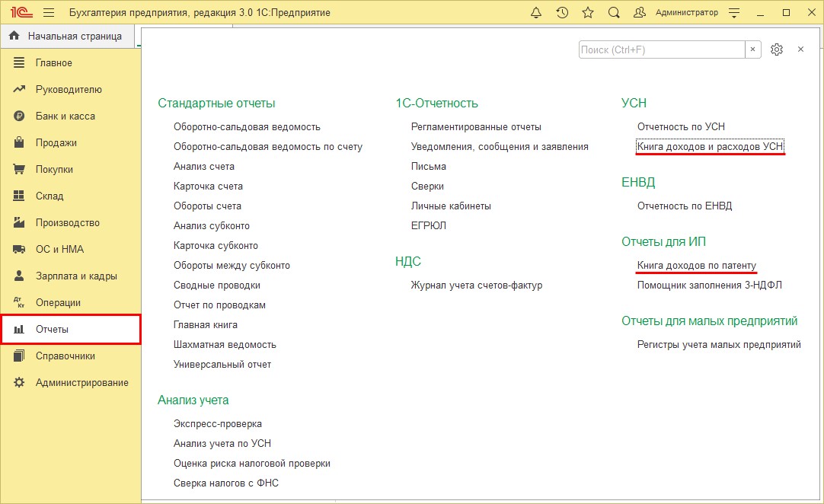This screenshot has height=504, width=824.
Task: Open Оборотно-сальдовая ведомость по счету
Action: coord(268,147)
